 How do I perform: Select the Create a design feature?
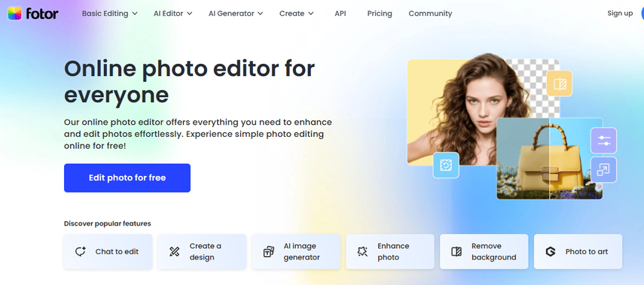point(202,251)
